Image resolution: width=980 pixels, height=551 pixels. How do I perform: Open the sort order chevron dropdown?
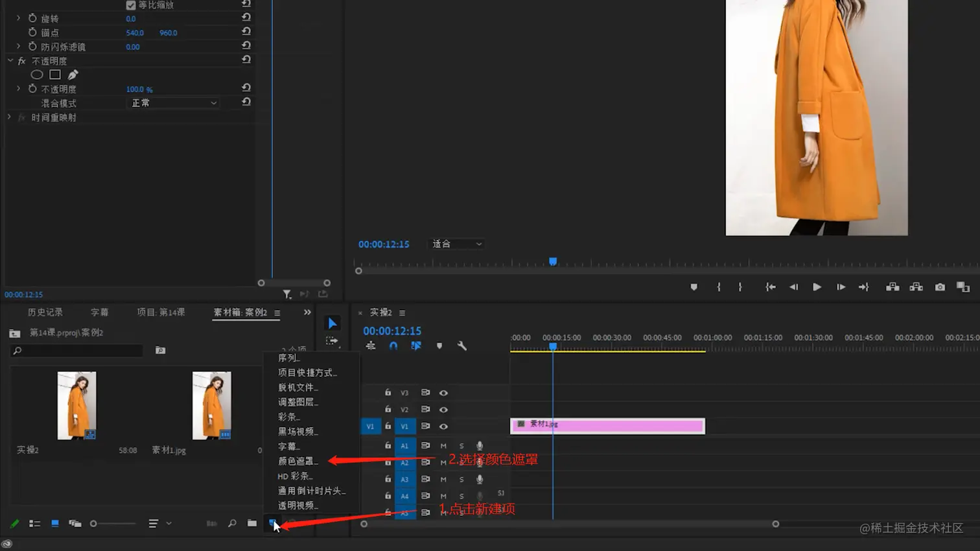[x=169, y=523]
